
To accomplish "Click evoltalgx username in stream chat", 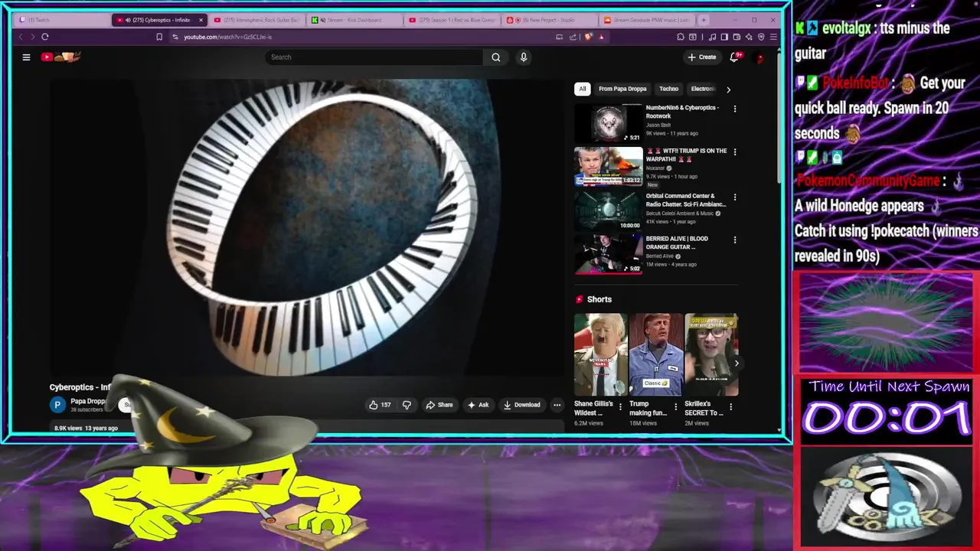I will click(x=848, y=28).
